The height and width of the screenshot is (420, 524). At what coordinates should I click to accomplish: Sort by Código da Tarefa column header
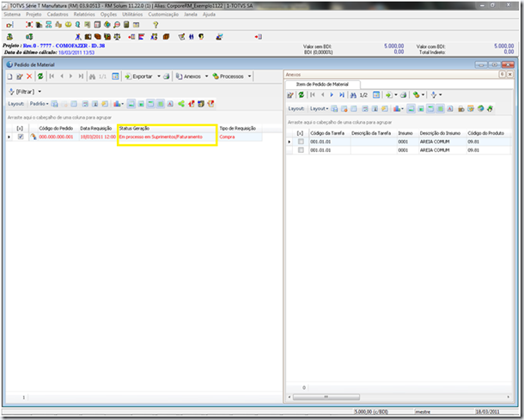(x=329, y=133)
